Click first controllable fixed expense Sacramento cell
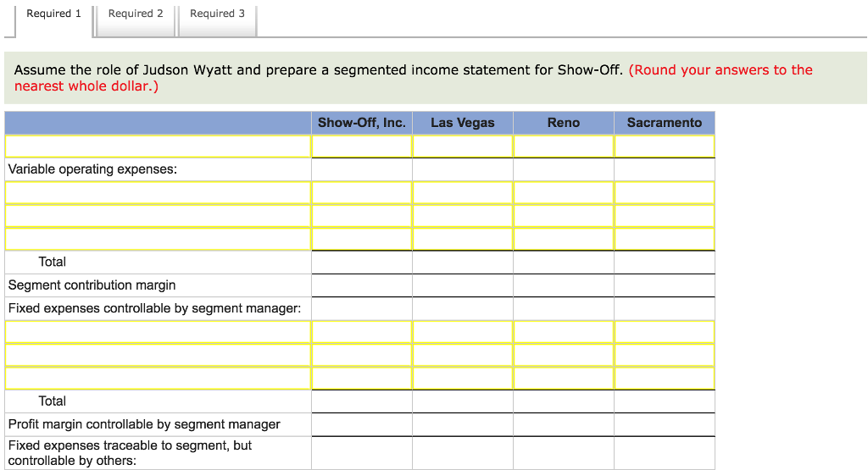Image resolution: width=868 pixels, height=470 pixels. point(665,332)
